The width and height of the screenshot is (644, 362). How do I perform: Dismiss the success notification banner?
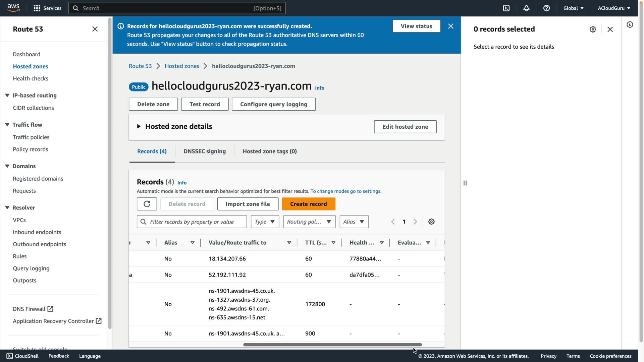[450, 26]
